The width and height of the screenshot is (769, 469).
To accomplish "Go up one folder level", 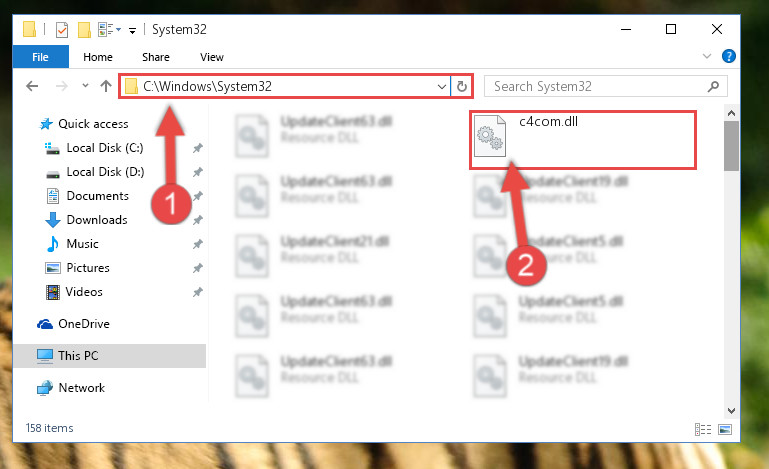I will (106, 86).
